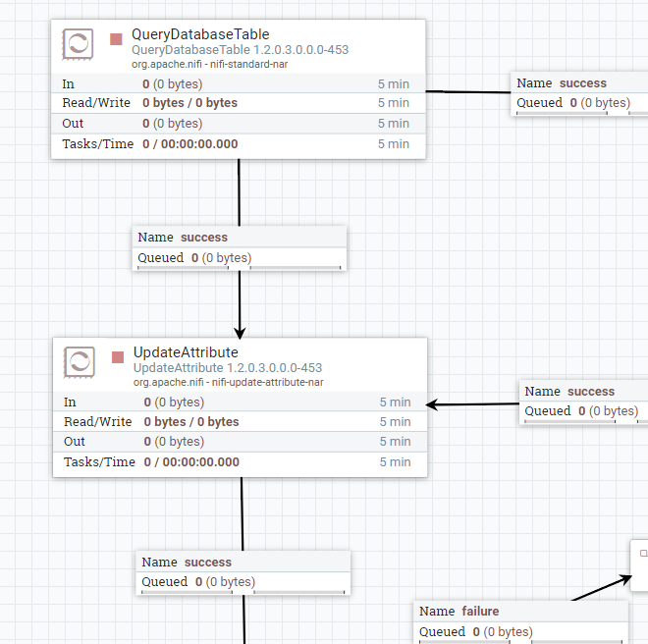Click the 5 min label in QueryDatabaseTable In row
The width and height of the screenshot is (648, 644).
(x=394, y=83)
